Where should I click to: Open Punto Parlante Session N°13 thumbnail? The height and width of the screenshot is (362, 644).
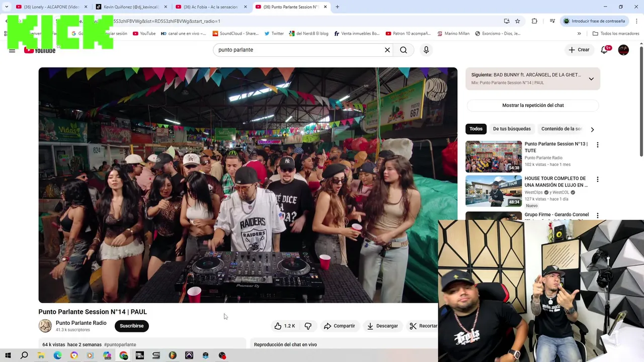point(494,156)
